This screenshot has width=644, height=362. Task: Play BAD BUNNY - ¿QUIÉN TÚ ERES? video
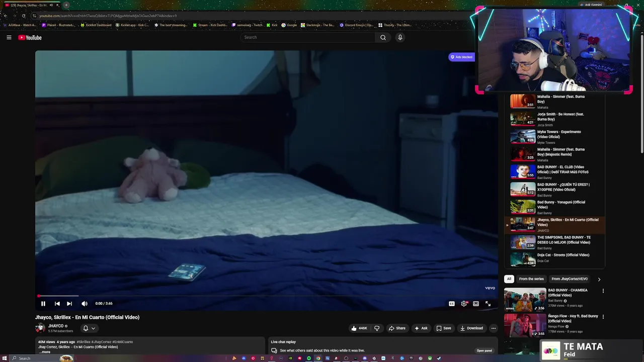click(x=554, y=190)
